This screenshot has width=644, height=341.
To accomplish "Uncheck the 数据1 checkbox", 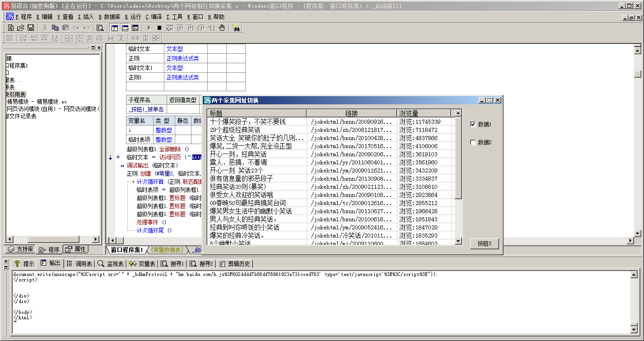I will point(473,124).
